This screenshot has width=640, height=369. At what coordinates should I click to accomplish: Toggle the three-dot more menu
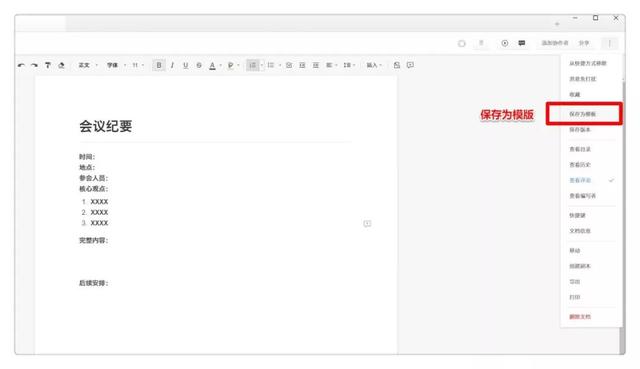click(610, 43)
